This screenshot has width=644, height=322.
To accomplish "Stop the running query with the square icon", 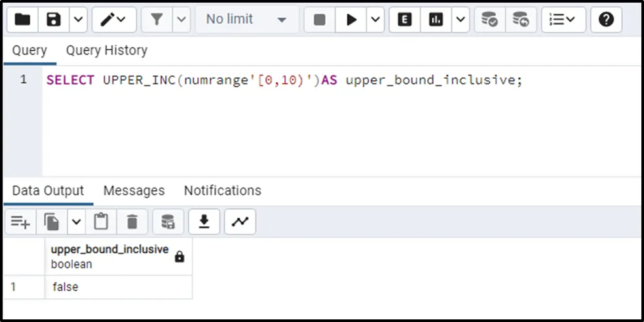I will pyautogui.click(x=320, y=20).
